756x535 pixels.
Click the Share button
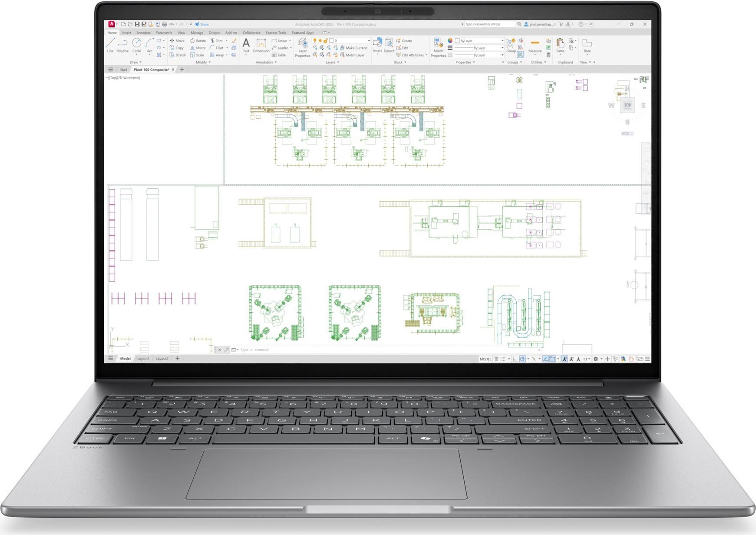(202, 24)
